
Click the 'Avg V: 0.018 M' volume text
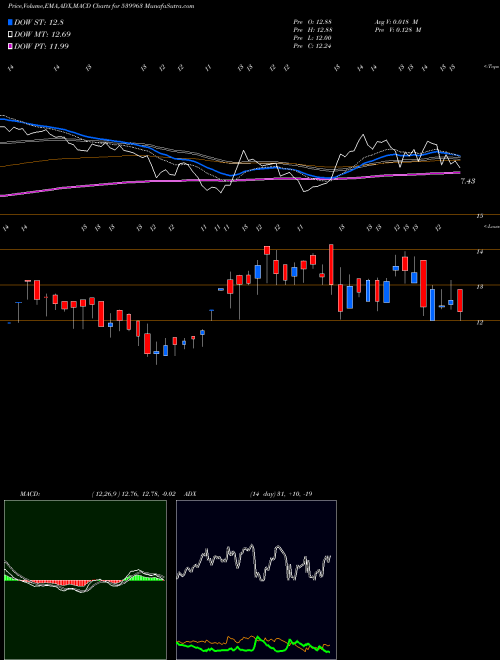[x=396, y=22]
